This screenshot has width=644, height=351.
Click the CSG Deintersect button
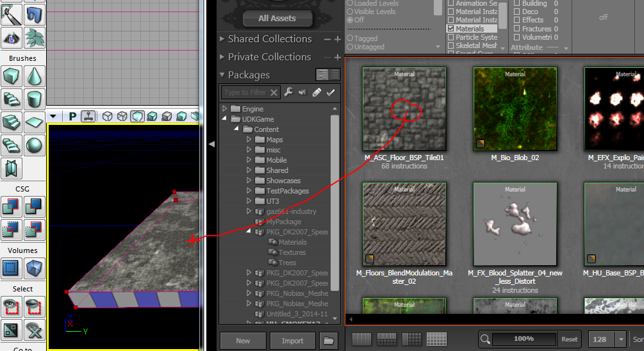coord(34,230)
